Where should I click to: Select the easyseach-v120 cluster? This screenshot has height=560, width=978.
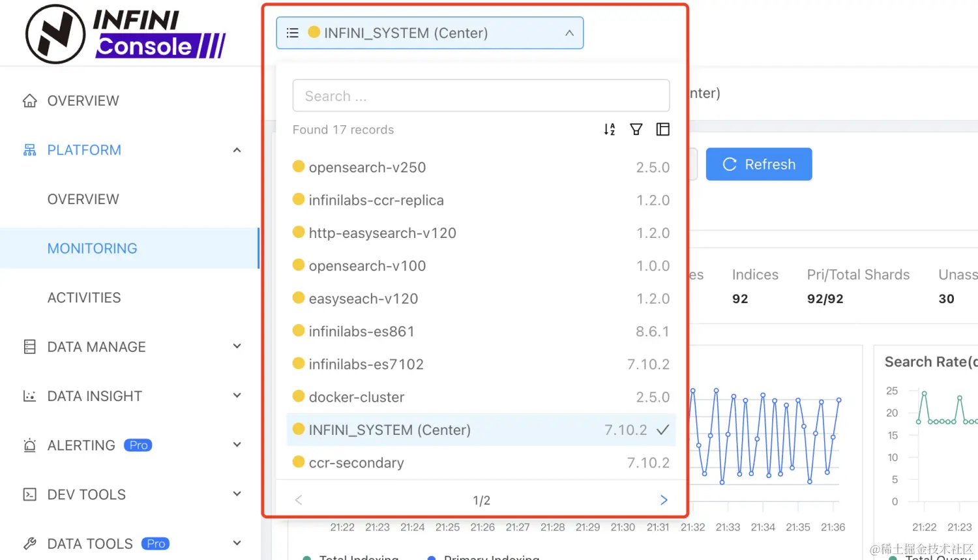point(481,299)
